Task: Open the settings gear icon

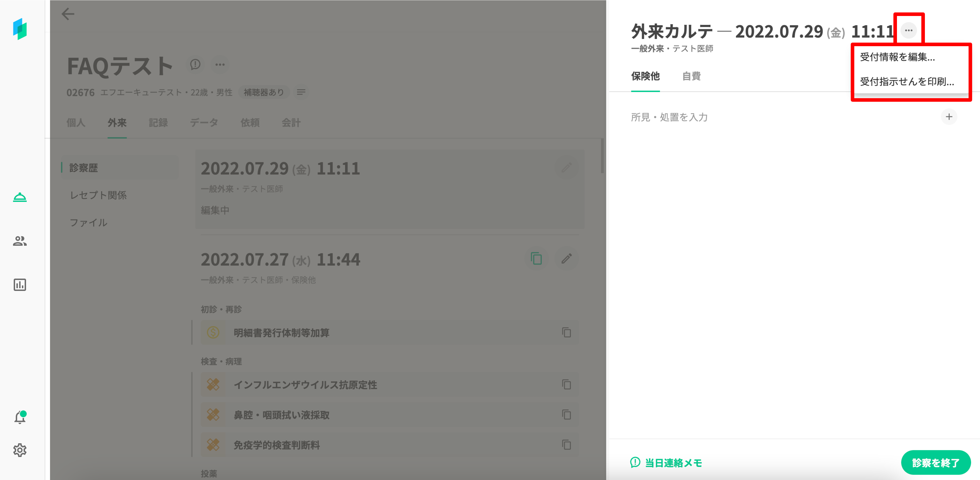Action: click(x=20, y=450)
